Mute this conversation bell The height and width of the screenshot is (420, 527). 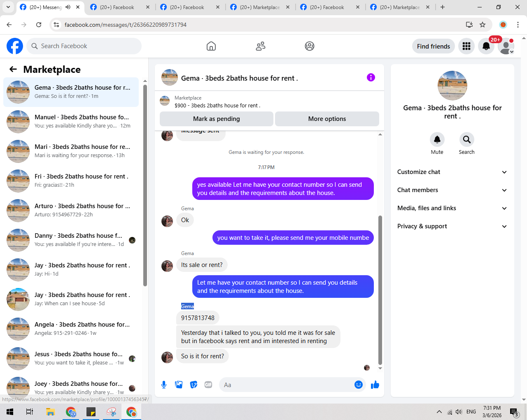point(437,139)
